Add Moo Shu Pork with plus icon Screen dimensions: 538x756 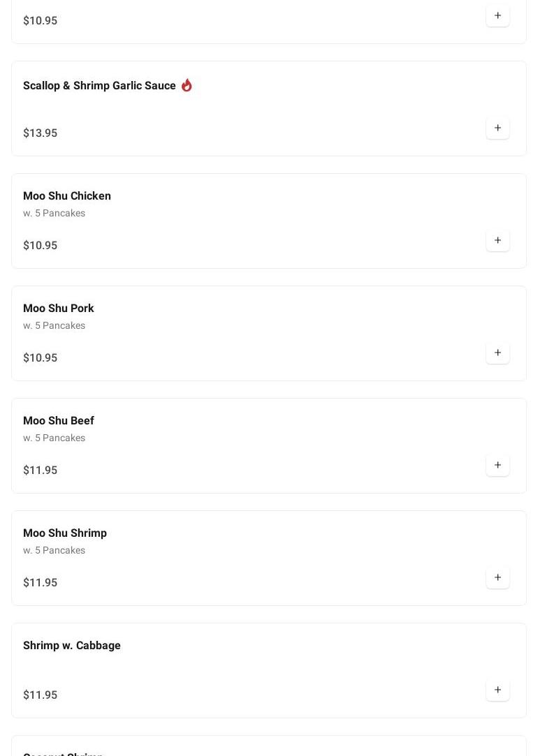click(x=497, y=353)
